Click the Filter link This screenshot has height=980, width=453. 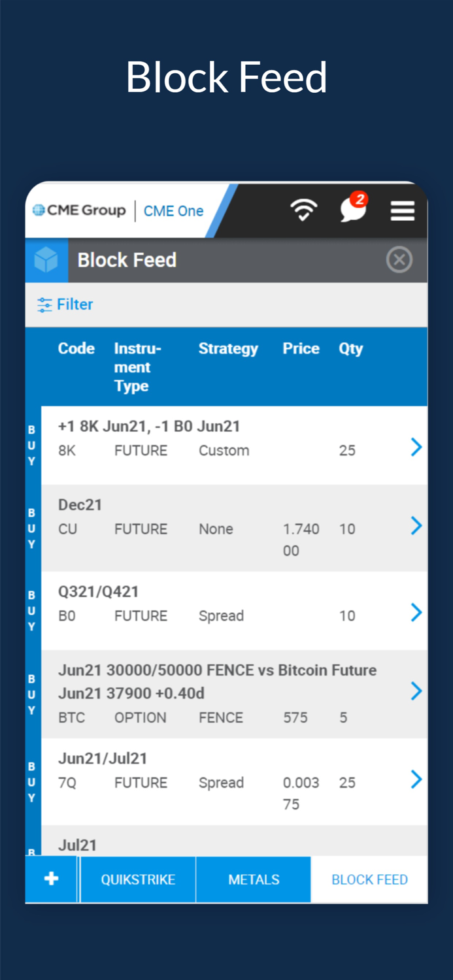pos(75,304)
